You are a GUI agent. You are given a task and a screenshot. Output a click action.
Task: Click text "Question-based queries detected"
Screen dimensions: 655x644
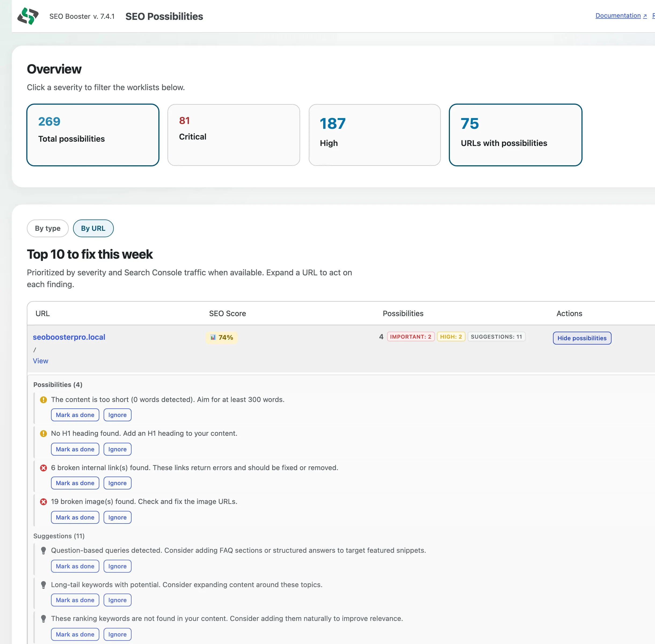107,550
